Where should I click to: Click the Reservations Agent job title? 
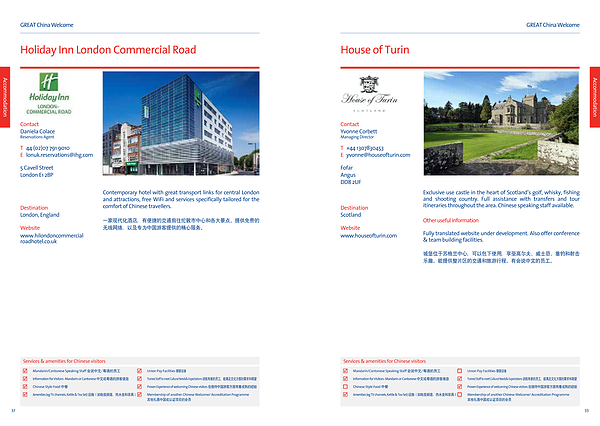point(37,137)
